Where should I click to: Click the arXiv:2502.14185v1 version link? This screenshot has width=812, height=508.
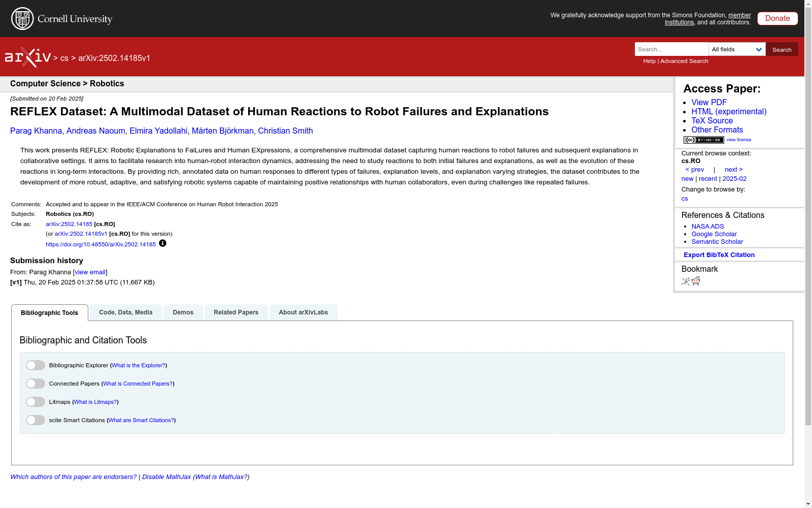click(81, 234)
